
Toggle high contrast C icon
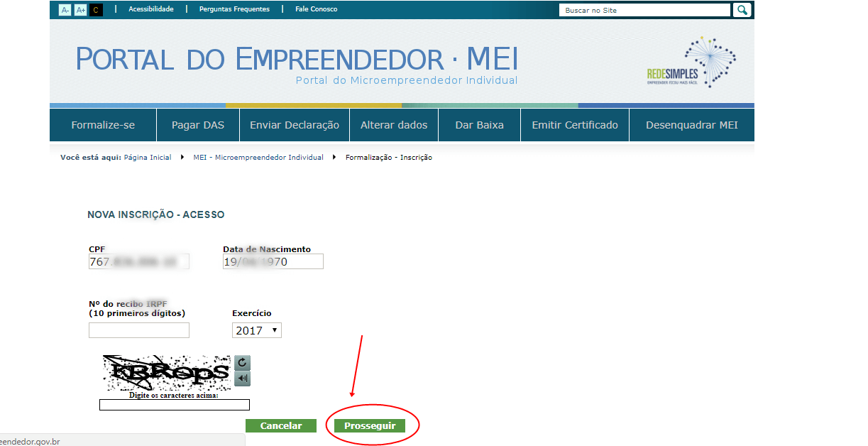pyautogui.click(x=97, y=10)
